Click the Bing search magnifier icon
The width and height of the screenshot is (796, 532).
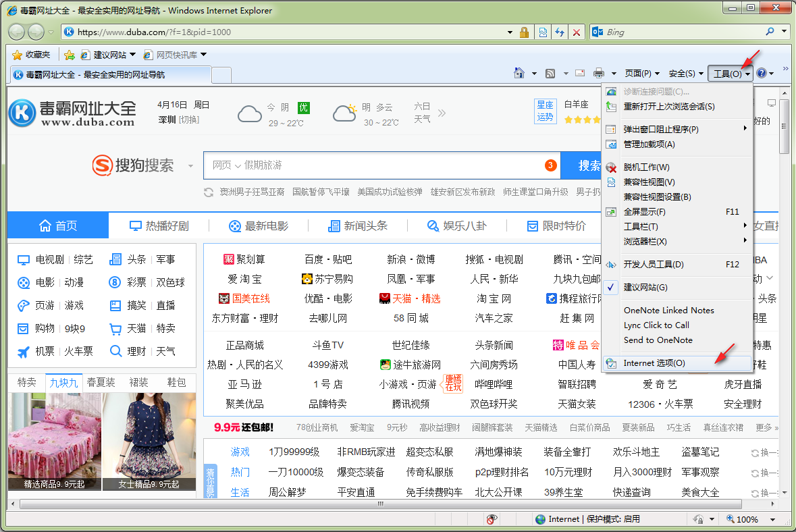click(x=770, y=32)
